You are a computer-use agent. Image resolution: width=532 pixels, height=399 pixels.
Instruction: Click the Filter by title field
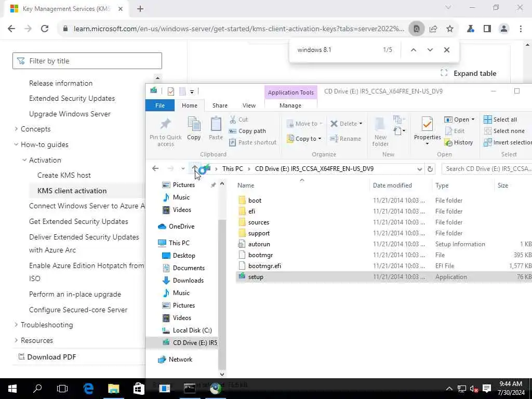click(87, 61)
